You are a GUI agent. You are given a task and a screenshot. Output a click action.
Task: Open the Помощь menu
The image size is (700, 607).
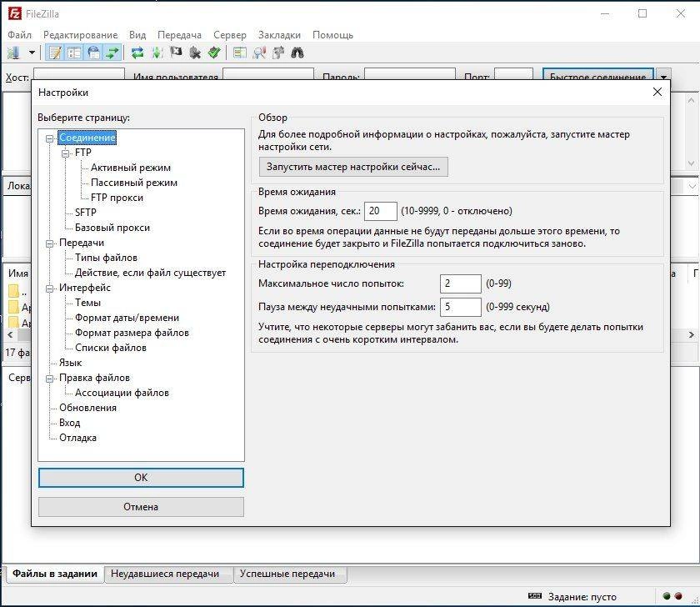point(332,35)
